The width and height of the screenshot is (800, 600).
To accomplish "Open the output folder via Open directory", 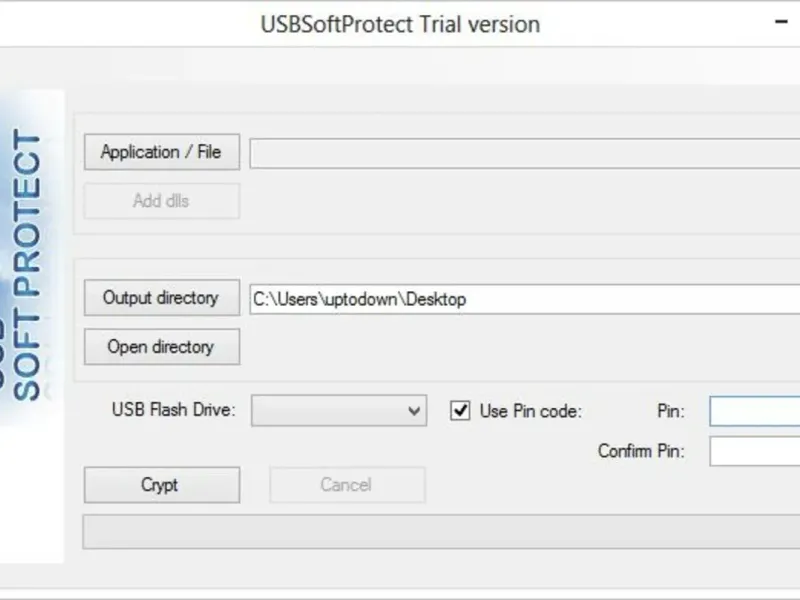I will (161, 347).
